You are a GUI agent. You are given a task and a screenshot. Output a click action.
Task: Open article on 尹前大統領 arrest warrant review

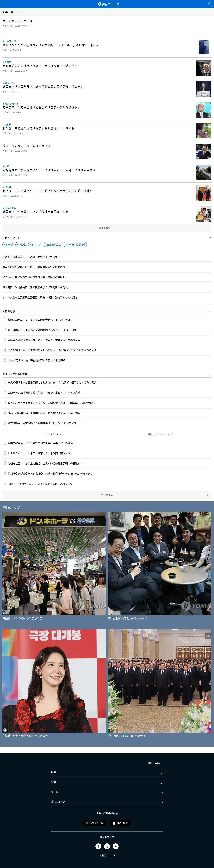tap(40, 66)
